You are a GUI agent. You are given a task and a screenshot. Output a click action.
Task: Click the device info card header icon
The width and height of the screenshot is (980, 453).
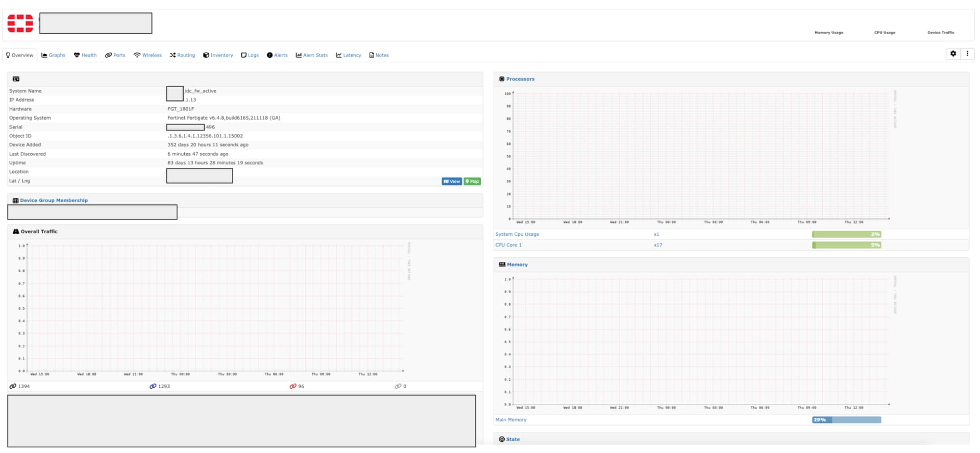pyautogui.click(x=16, y=79)
